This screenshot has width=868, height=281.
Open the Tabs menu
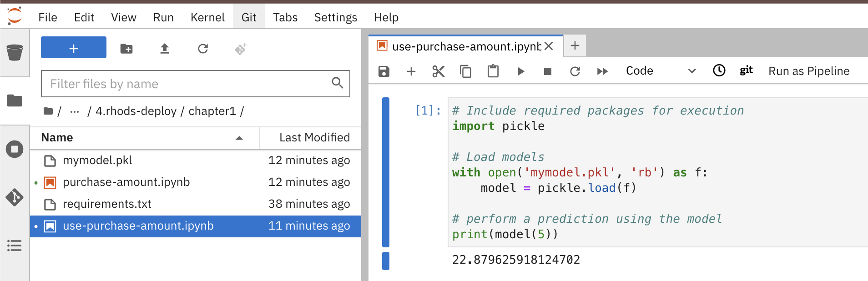[x=285, y=17]
